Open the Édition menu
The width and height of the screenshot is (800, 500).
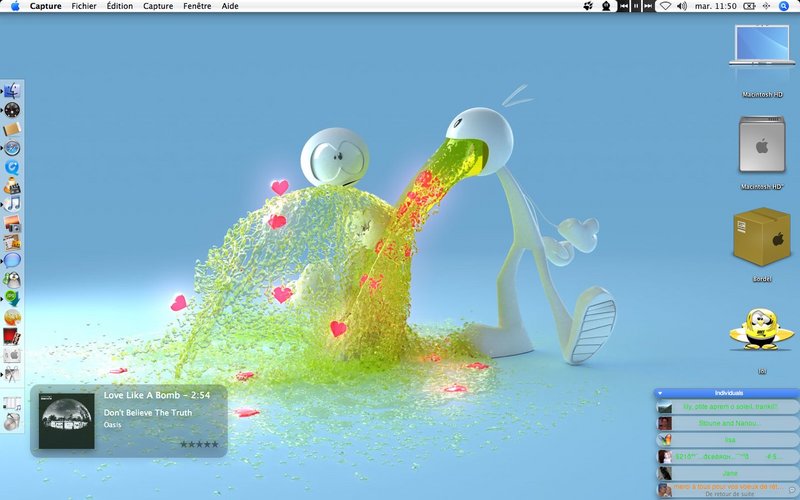pyautogui.click(x=119, y=6)
